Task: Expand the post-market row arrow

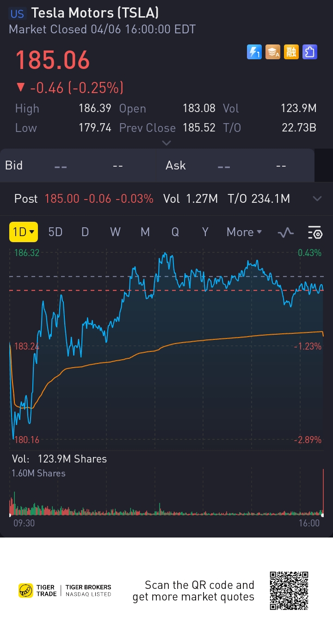Action: click(x=317, y=199)
